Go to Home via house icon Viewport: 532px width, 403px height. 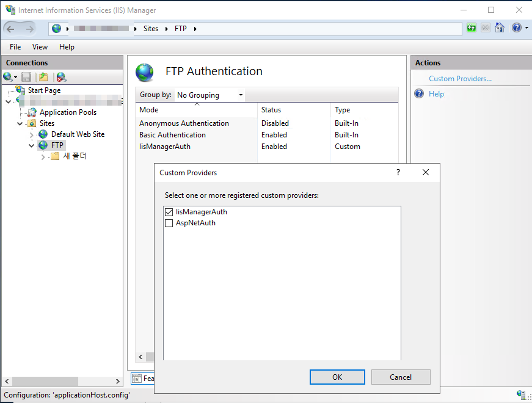tap(500, 27)
